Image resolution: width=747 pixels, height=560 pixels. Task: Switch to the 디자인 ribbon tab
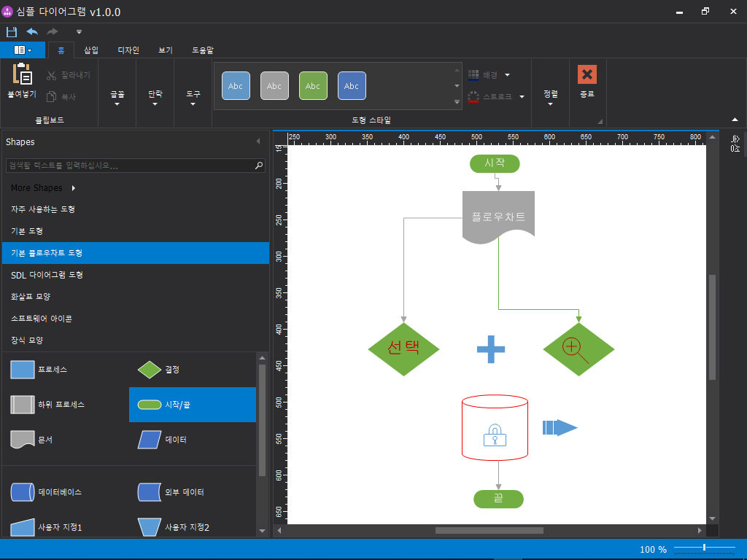coord(128,50)
